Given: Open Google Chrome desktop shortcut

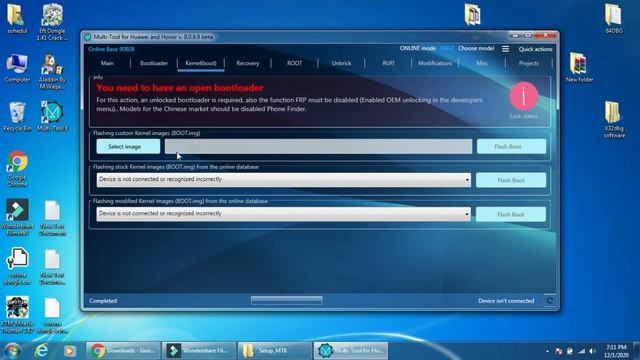Looking at the screenshot, I should coord(17,169).
